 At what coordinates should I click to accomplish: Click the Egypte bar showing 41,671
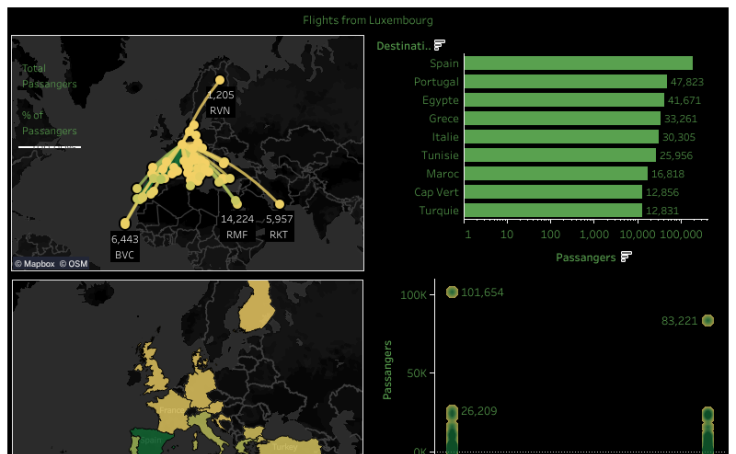(x=564, y=100)
